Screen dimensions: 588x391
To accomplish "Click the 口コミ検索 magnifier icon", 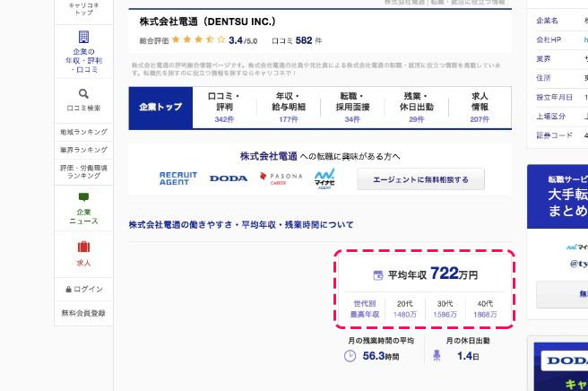I will (x=83, y=93).
